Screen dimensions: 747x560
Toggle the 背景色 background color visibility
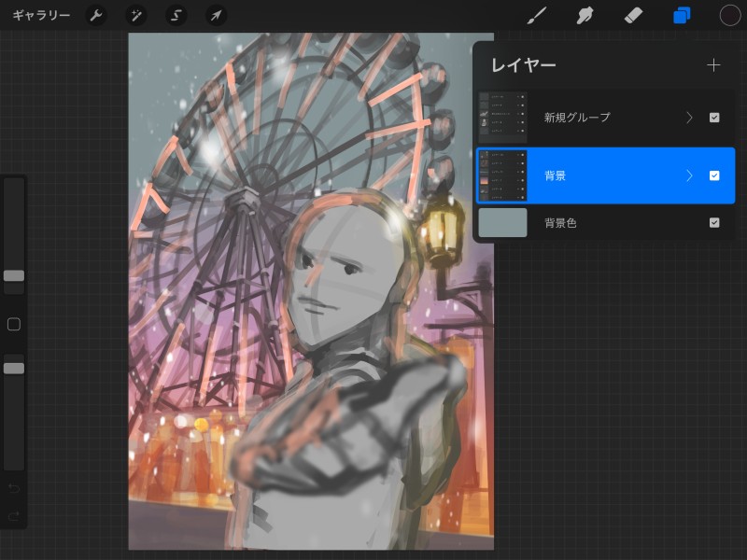714,222
